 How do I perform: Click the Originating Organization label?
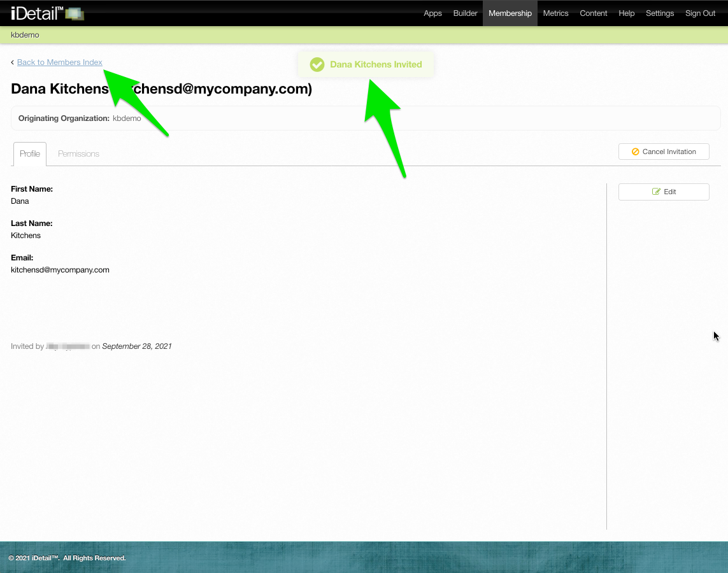[64, 118]
